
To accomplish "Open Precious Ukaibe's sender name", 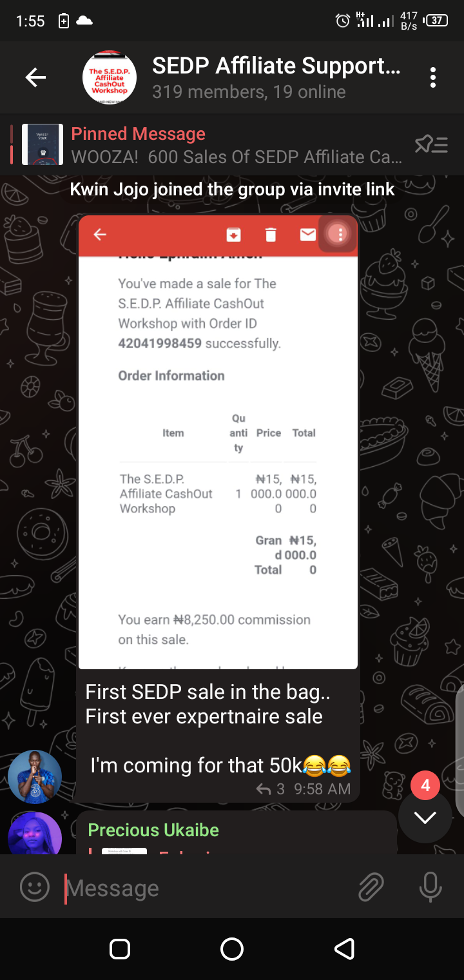I will [153, 830].
